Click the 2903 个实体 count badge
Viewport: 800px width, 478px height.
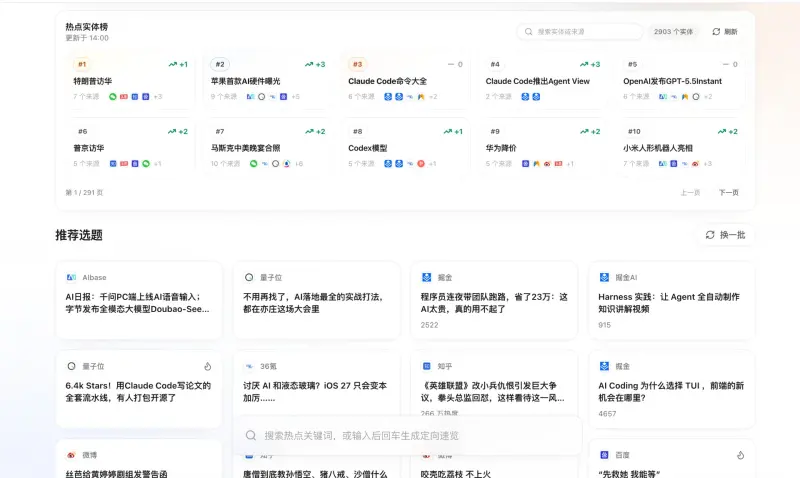(x=673, y=32)
